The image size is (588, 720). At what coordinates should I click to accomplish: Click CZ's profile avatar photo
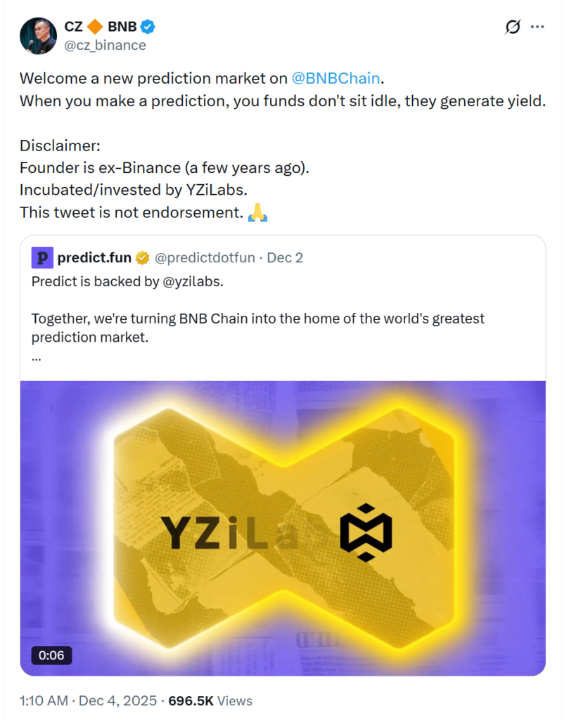click(x=37, y=36)
